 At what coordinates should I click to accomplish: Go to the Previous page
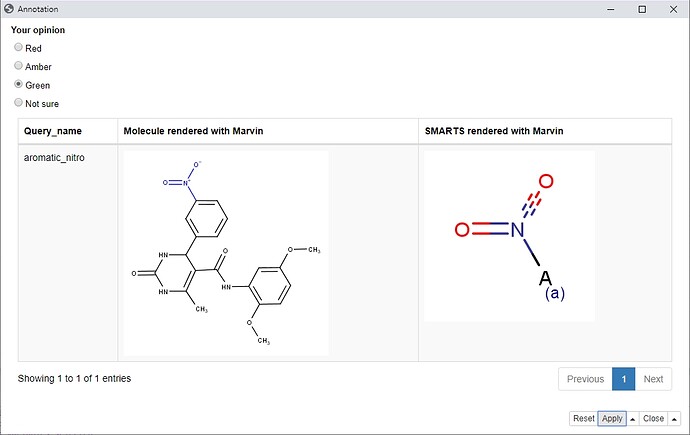[x=585, y=379]
